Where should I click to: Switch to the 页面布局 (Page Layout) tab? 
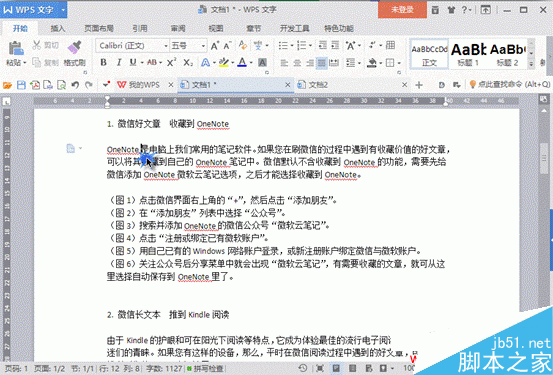coord(99,28)
